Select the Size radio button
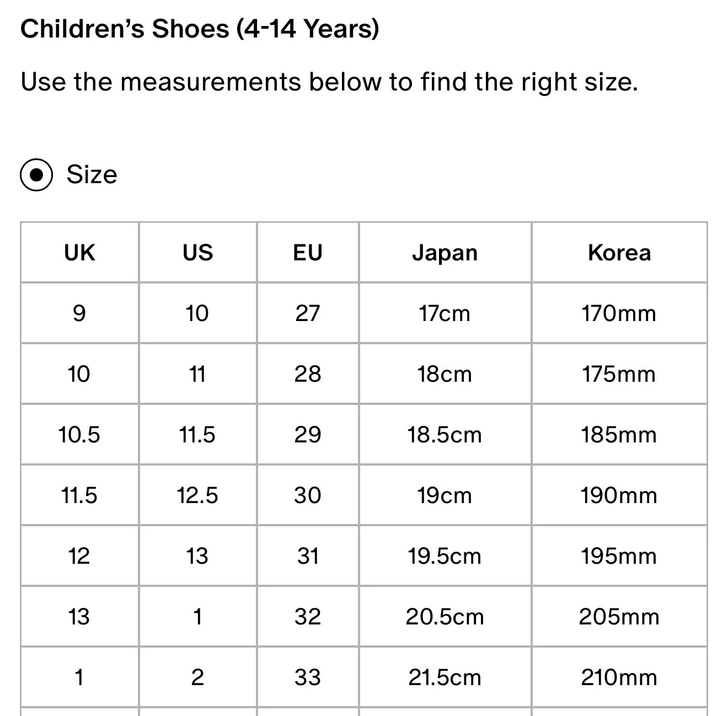Viewport: 728px width, 716px height. (x=36, y=175)
